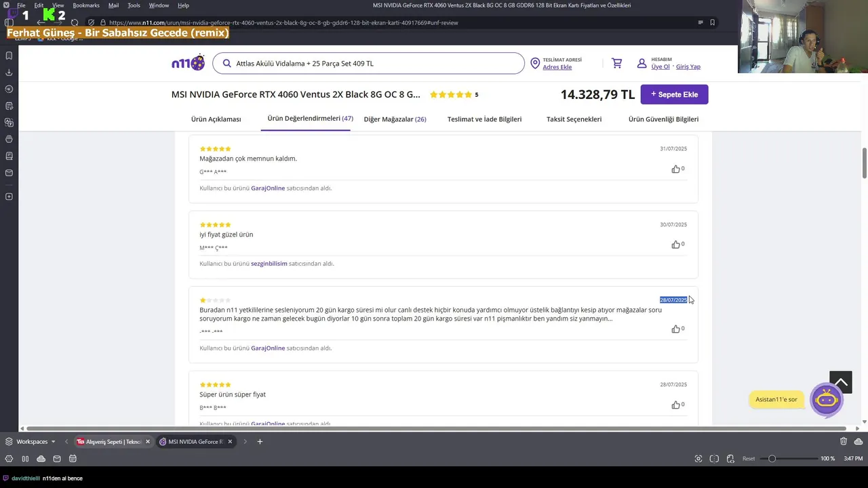Click the Sepete Ekle button
Image resolution: width=868 pixels, height=488 pixels.
tap(674, 94)
